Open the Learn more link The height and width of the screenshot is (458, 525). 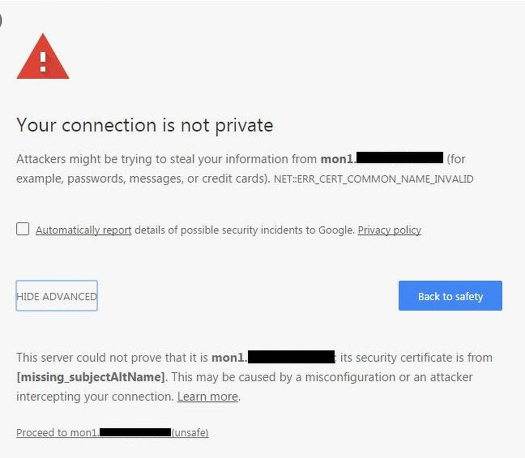coord(208,397)
